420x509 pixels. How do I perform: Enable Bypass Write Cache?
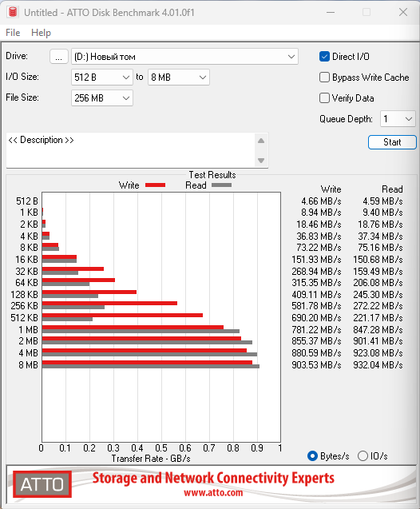click(x=324, y=78)
